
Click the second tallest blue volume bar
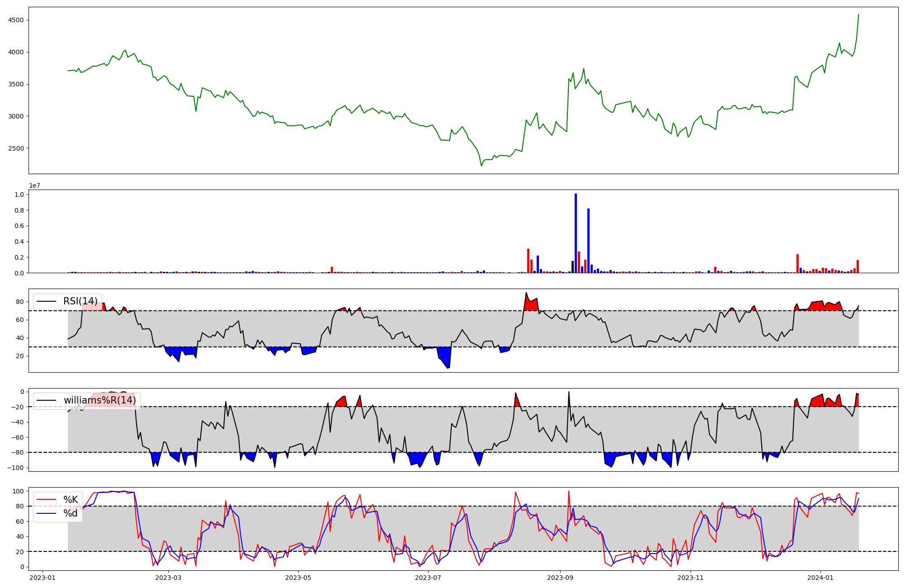[x=588, y=241]
